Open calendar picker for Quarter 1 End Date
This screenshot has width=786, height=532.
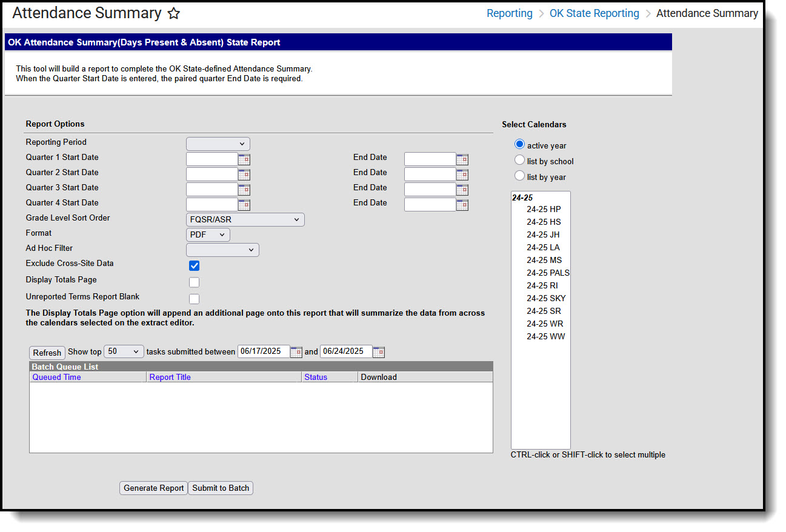[x=462, y=159]
